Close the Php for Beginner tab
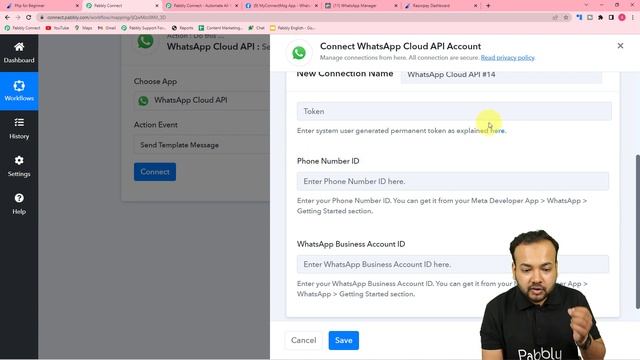 [x=77, y=6]
